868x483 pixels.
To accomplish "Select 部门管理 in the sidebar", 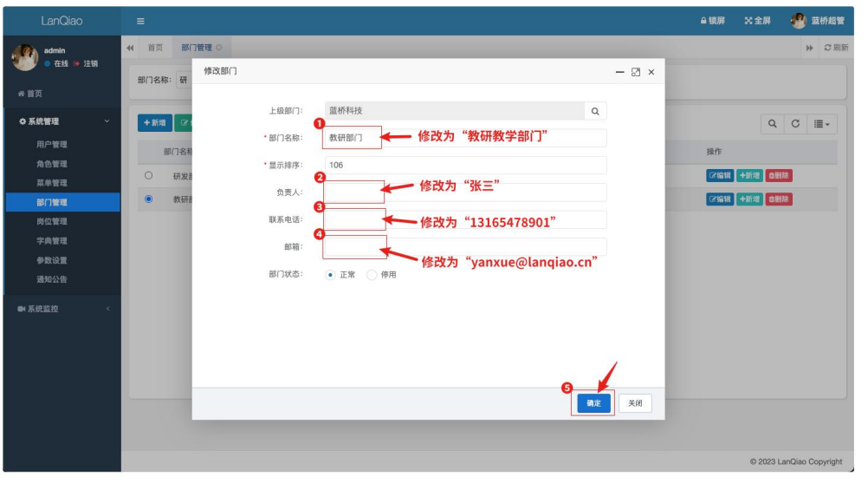I will tap(62, 202).
